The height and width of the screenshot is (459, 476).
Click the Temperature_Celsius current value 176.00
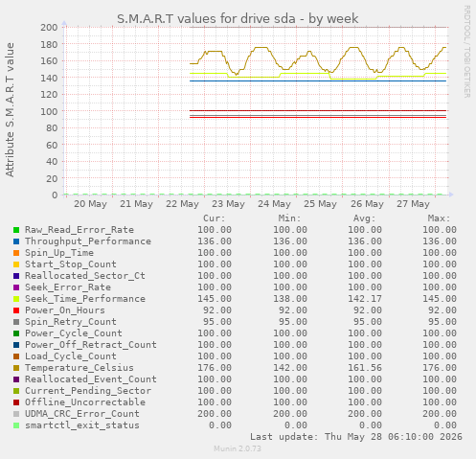click(x=215, y=368)
